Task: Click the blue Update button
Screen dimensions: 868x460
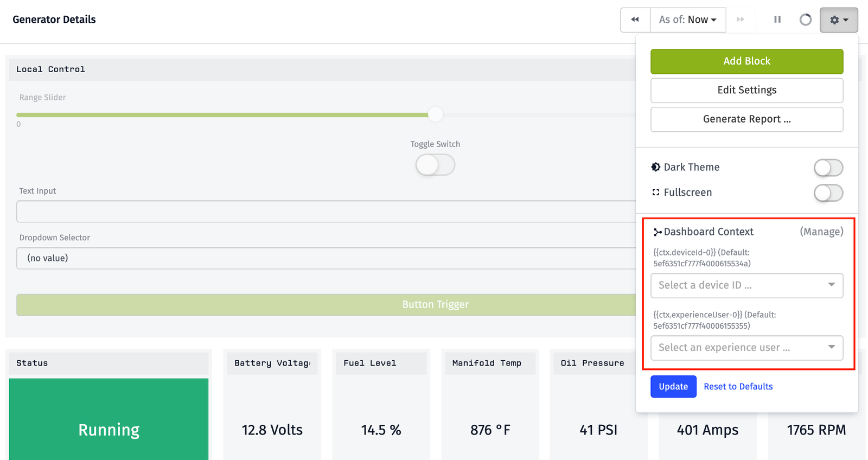Action: (x=673, y=386)
